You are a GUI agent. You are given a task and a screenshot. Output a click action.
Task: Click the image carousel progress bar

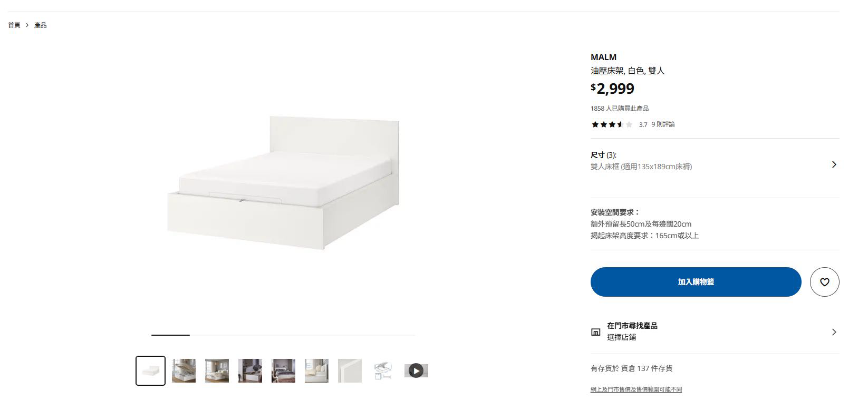pos(283,335)
